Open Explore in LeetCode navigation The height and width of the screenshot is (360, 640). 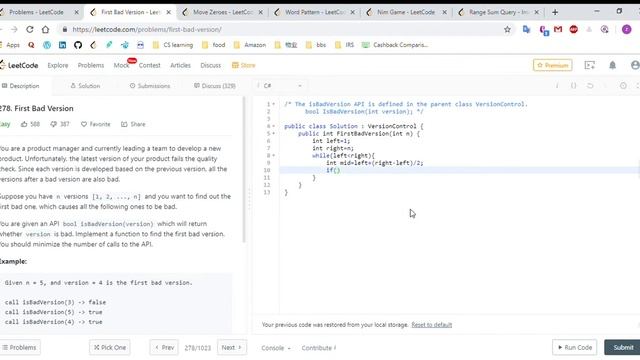[58, 65]
